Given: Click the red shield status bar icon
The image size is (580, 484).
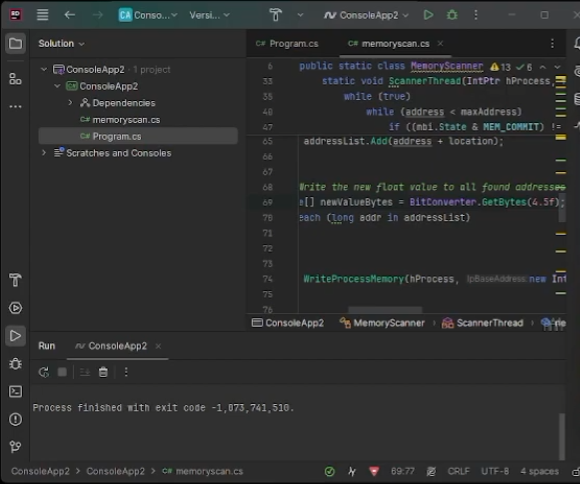Looking at the screenshot, I should point(374,471).
